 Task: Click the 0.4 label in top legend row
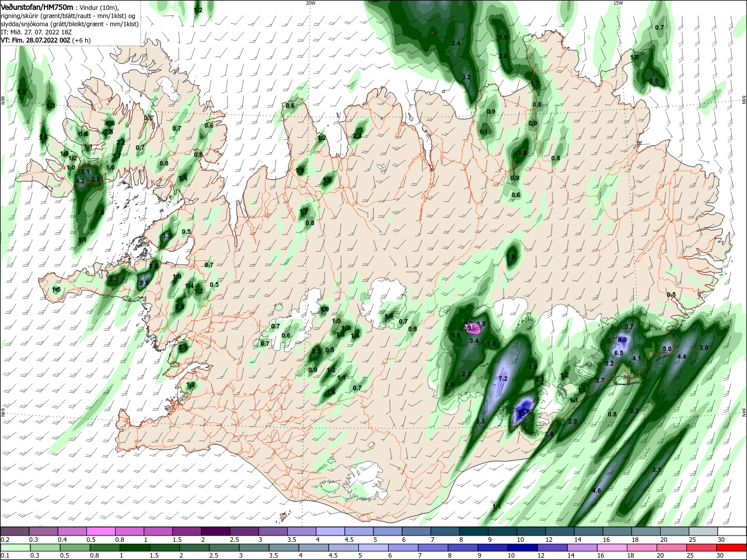[62, 540]
